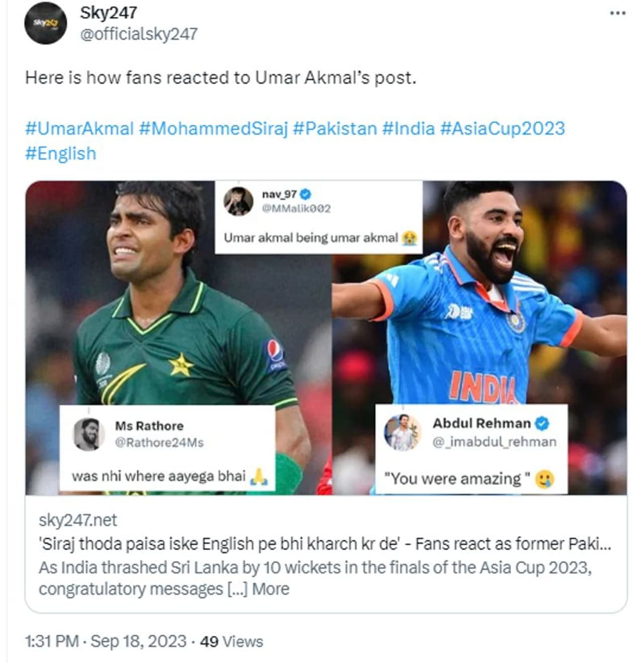The image size is (644, 663).
Task: Click the @officialsky247 handle
Action: coord(138,34)
